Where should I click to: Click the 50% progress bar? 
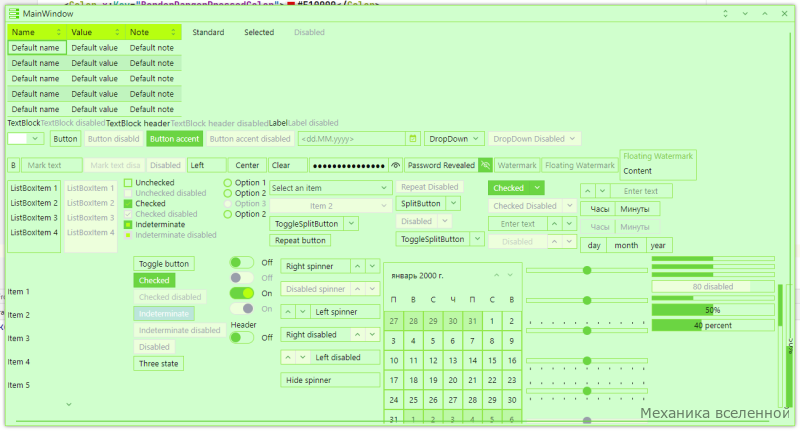tap(713, 310)
